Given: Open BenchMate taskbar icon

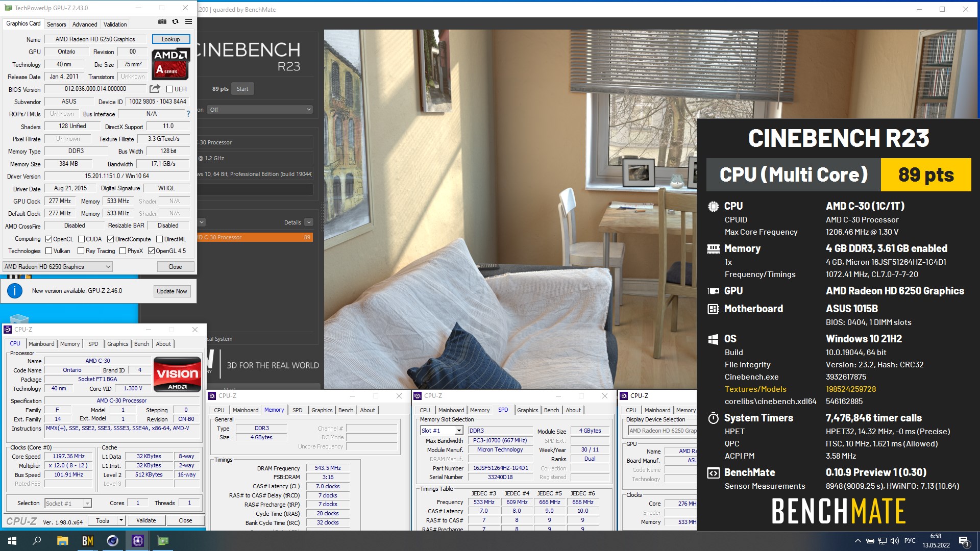Looking at the screenshot, I should coord(88,541).
